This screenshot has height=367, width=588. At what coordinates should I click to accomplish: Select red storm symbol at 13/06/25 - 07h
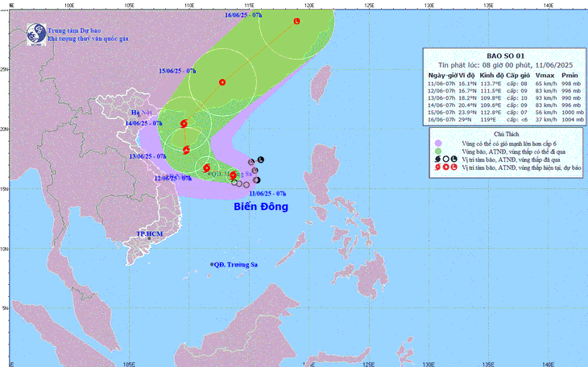(x=186, y=150)
